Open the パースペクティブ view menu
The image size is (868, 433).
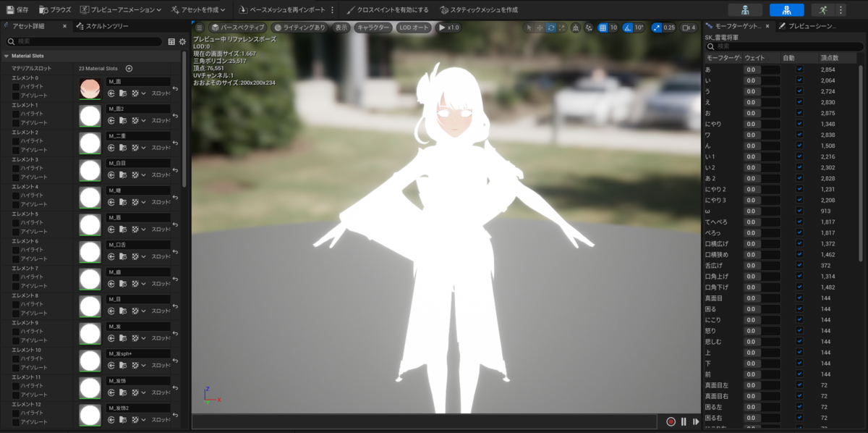pyautogui.click(x=239, y=28)
